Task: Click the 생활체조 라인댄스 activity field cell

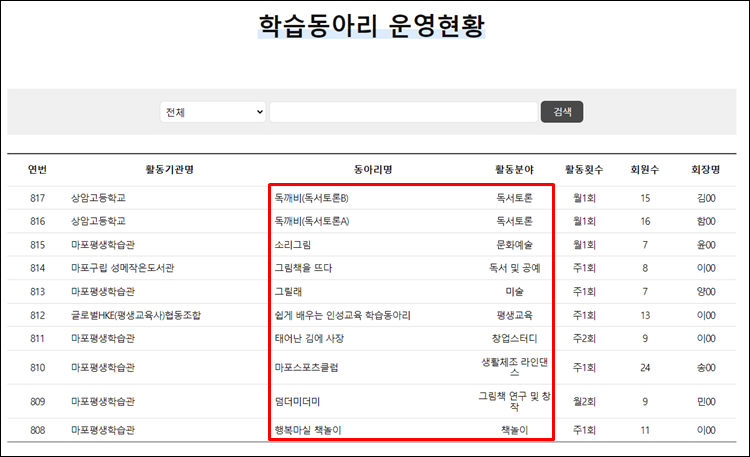Action: coord(514,367)
